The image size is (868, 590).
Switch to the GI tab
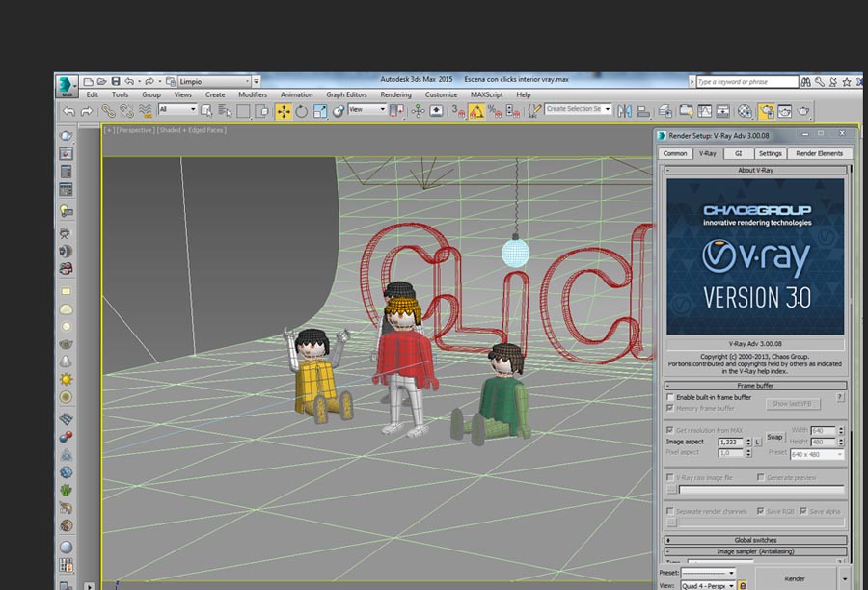[739, 153]
